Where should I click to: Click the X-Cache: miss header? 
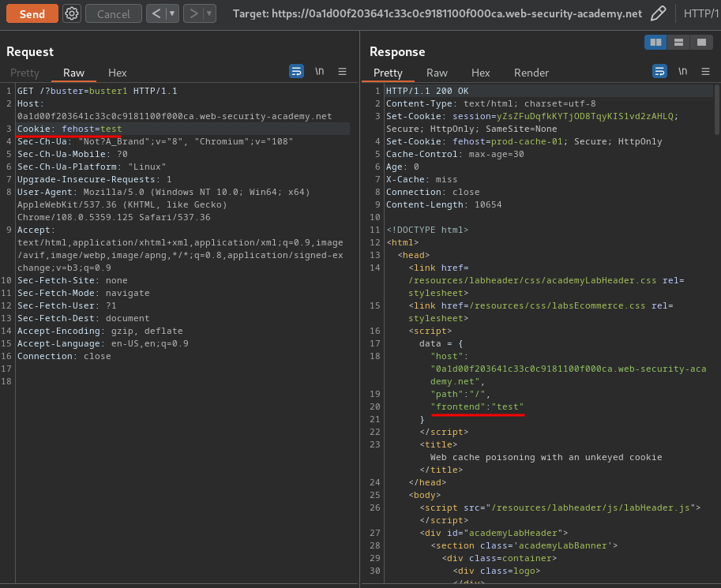pyautogui.click(x=422, y=179)
